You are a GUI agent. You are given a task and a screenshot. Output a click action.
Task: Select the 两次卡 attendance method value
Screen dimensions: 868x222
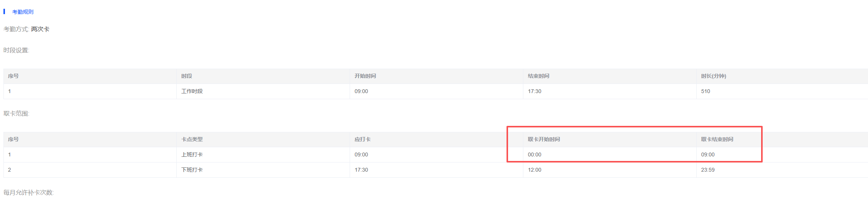40,29
